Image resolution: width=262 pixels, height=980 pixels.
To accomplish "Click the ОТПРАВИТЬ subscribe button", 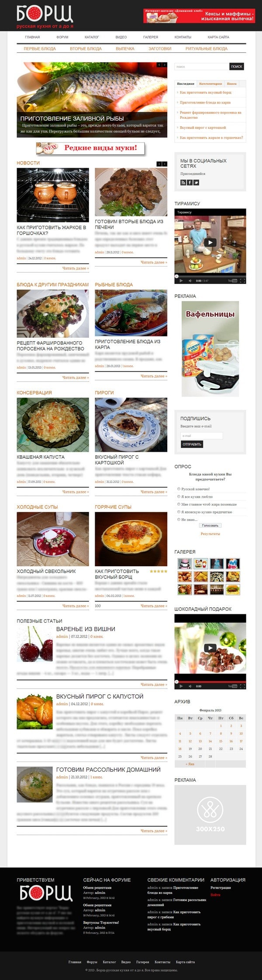I will pos(192,444).
